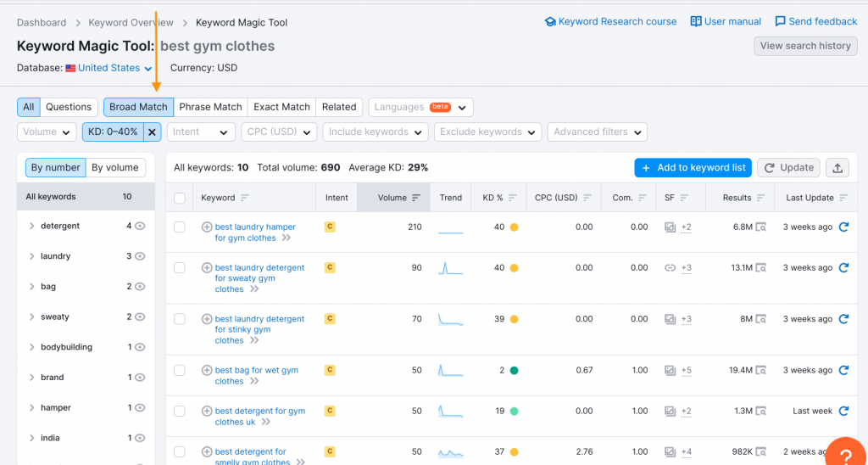This screenshot has width=868, height=465.
Task: Refresh the 'best laundry hamper' row data
Action: point(843,227)
